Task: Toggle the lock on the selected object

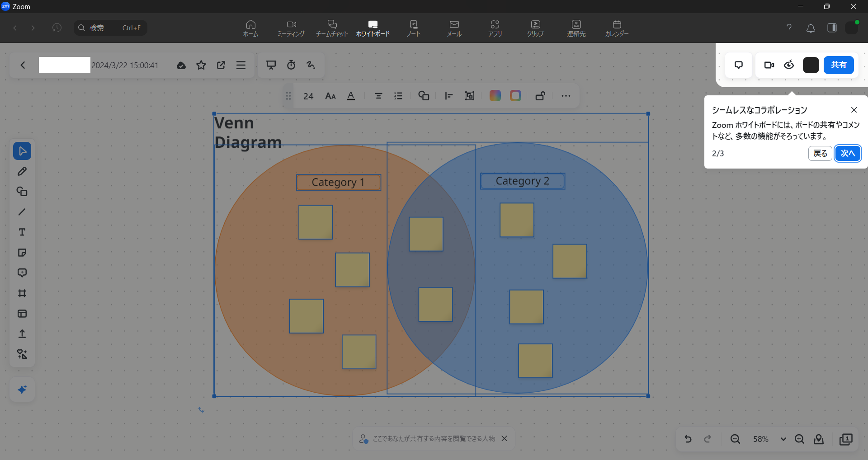Action: click(x=540, y=96)
